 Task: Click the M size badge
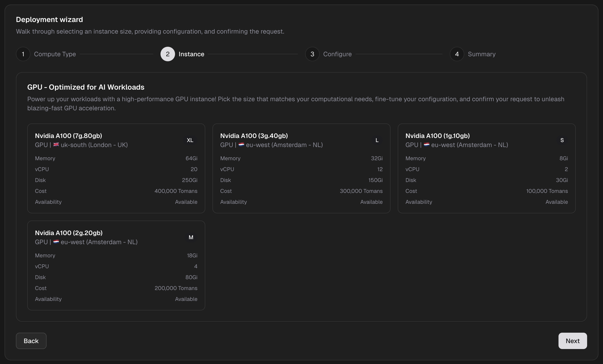(191, 237)
